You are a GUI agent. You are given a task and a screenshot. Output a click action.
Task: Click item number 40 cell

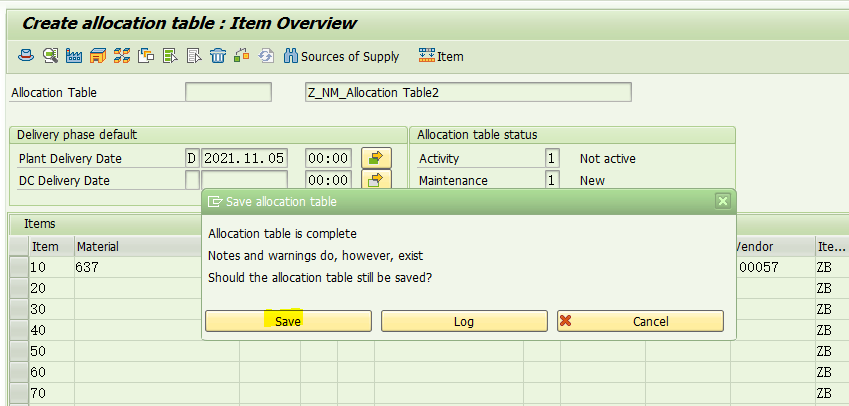(x=51, y=330)
